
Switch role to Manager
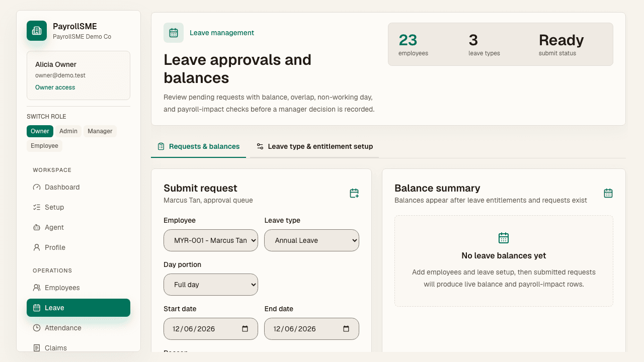[x=100, y=131]
